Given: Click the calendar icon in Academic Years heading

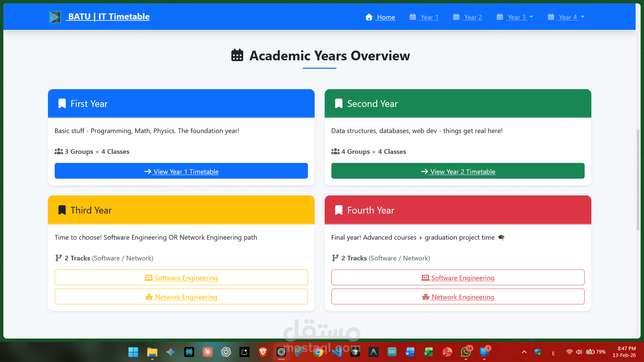Looking at the screenshot, I should point(237,55).
